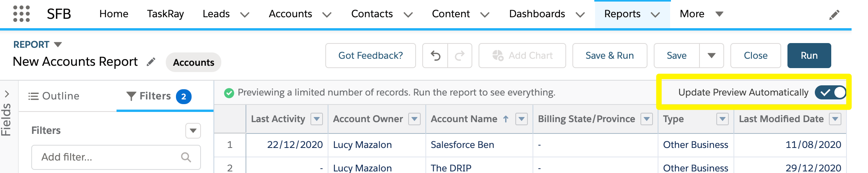Click the Salesforce Ben account name

463,145
